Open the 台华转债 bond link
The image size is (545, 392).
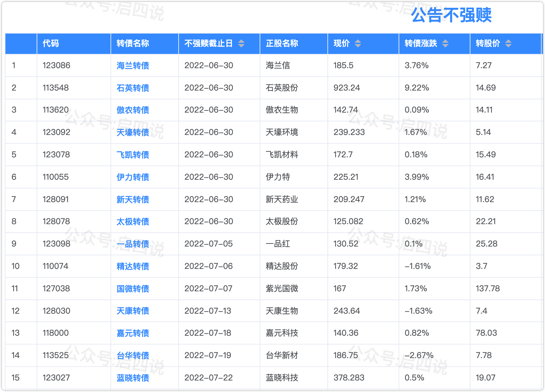(x=132, y=355)
